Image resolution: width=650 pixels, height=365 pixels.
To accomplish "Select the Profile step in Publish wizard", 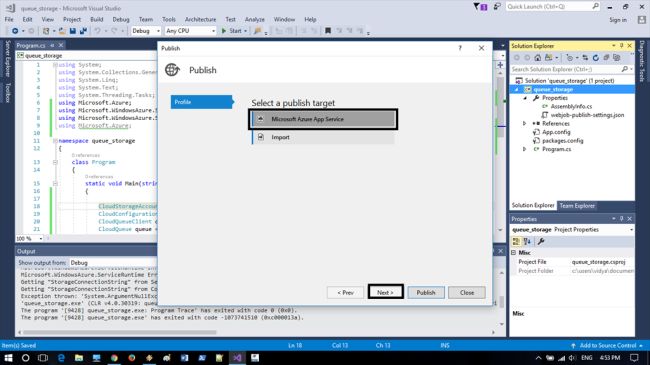I will click(x=202, y=102).
